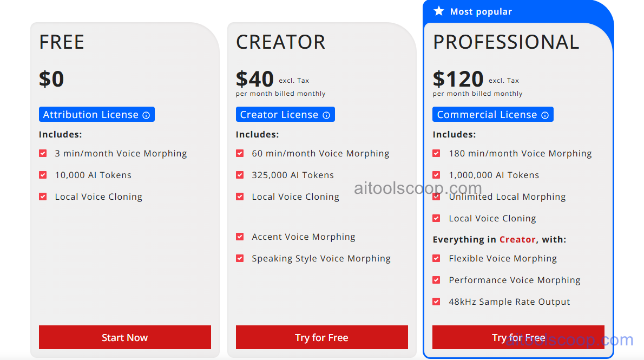Toggle Speaking Style Voice Morphing checkbox
Screen dimensions: 644x360
tap(240, 258)
